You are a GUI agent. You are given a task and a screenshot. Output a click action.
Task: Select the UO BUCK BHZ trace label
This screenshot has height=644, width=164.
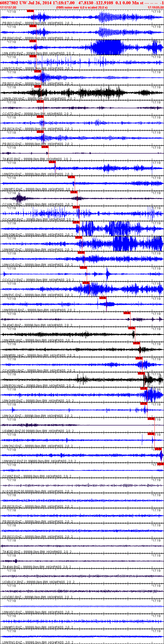[38, 582]
